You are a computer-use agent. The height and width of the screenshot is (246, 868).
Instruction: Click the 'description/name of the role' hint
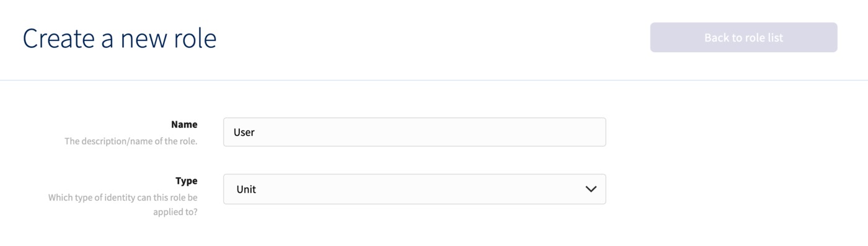coord(131,141)
